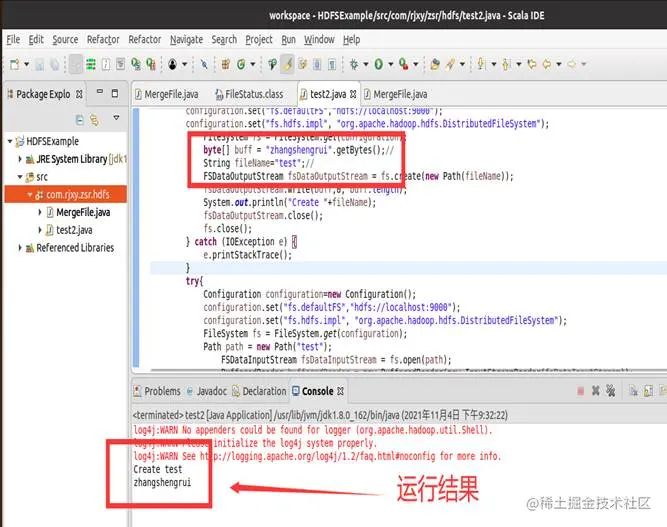Open the Project menu

(x=259, y=40)
